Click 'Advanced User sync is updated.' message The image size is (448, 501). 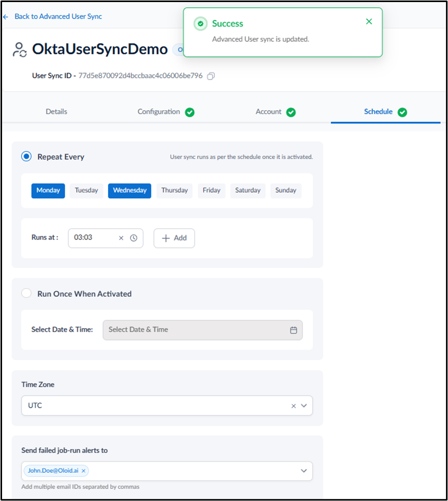pyautogui.click(x=261, y=39)
